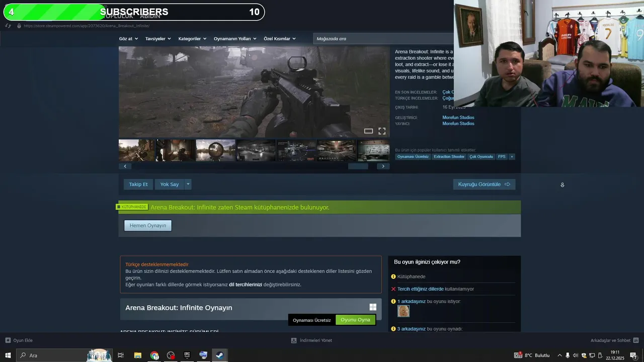Screen dimensions: 644x362
Task: Click the weather widget showing 8°C Bulutlu
Action: (532, 355)
